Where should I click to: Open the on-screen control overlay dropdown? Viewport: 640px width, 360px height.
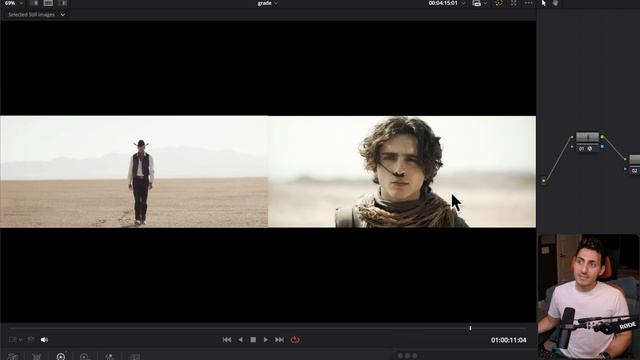pyautogui.click(x=16, y=340)
